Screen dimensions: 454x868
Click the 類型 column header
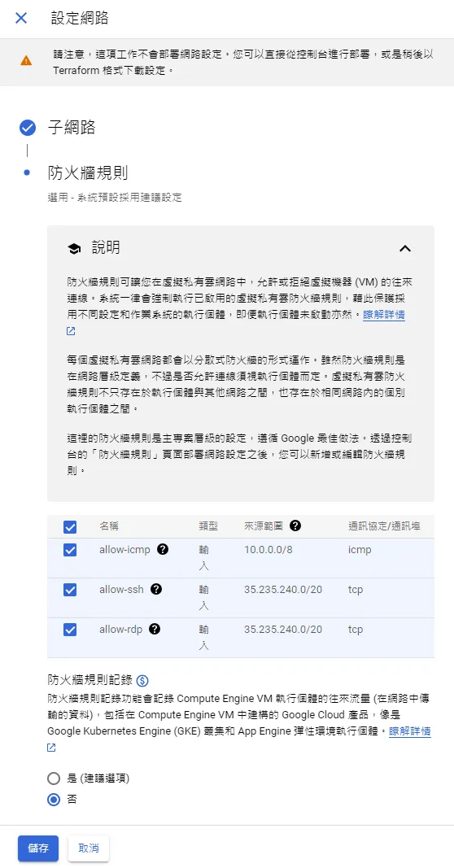[208, 526]
